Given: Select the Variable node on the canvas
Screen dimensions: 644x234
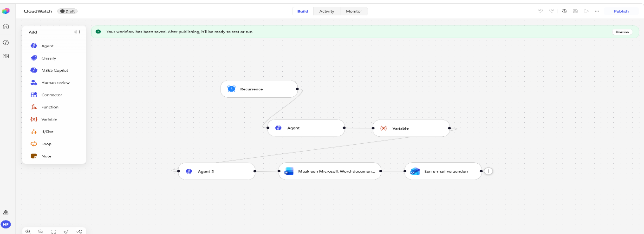Looking at the screenshot, I should (411, 128).
